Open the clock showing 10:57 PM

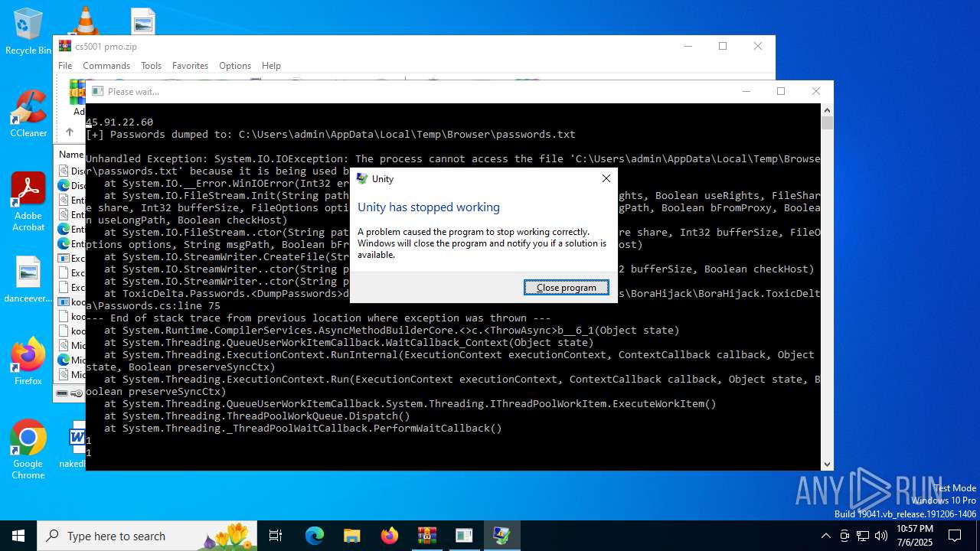(914, 536)
